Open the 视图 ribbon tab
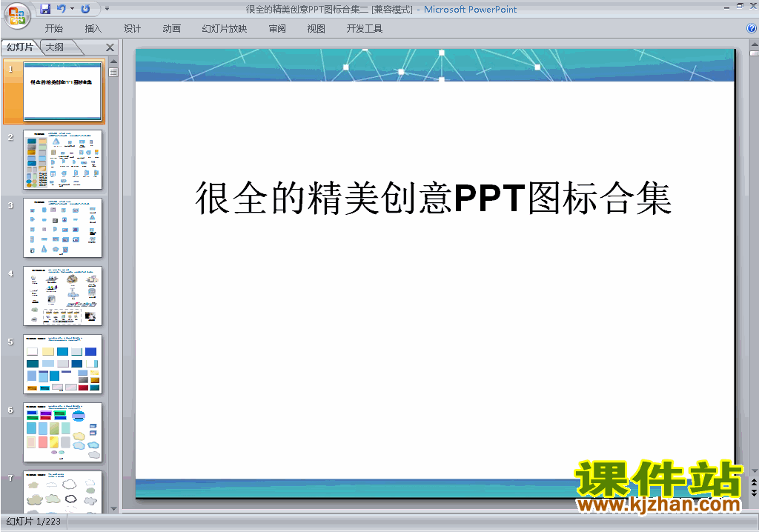 [316, 29]
